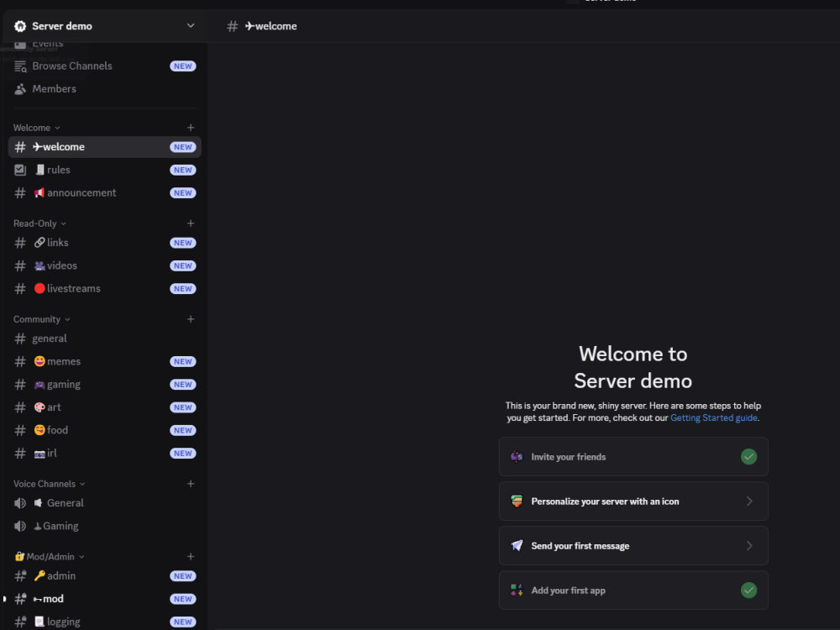
Task: Open the food channel
Action: 104,430
